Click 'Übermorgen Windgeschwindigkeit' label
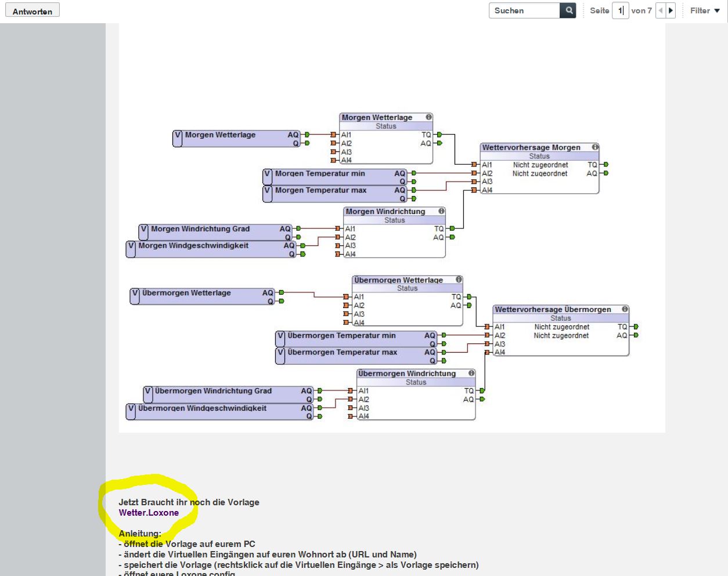Screen dimensions: 728x576 click(202, 408)
